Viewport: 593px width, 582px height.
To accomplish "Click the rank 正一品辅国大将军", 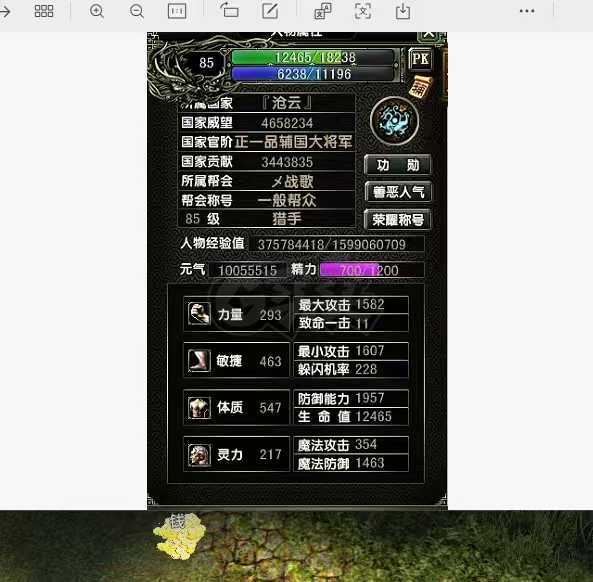I will (x=294, y=142).
